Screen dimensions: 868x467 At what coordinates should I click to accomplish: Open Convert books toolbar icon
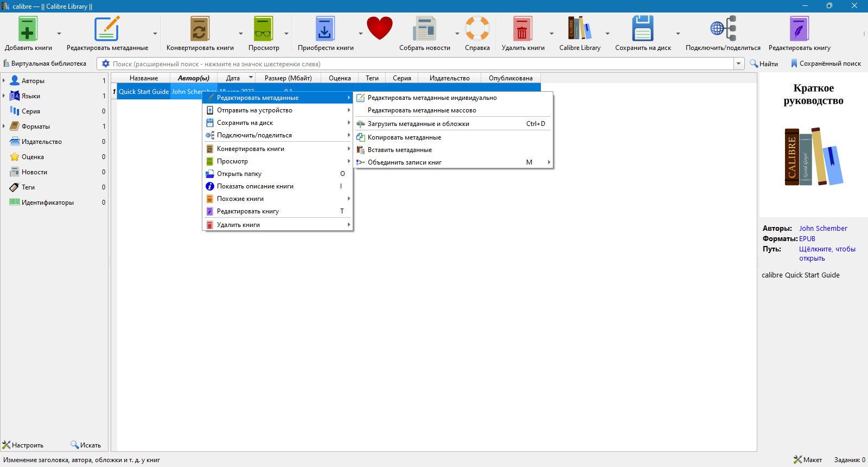click(x=200, y=29)
